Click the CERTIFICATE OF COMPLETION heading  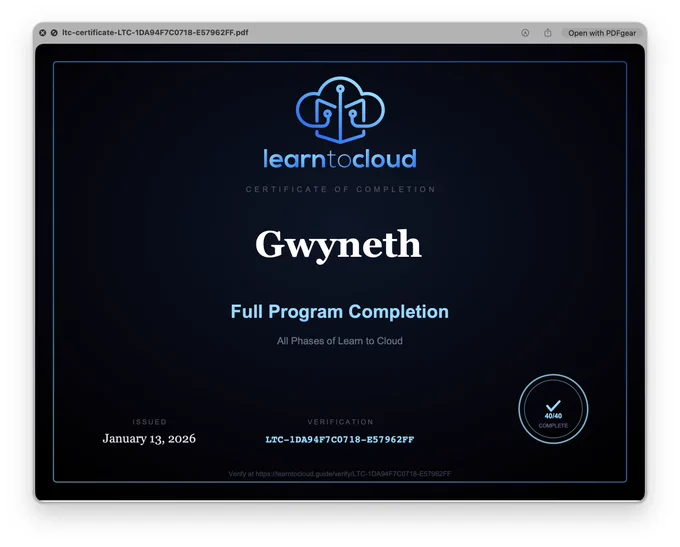pyautogui.click(x=340, y=189)
